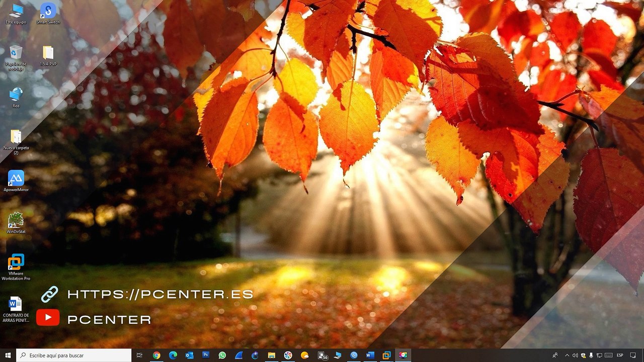Viewport: 644px width, 362px height.
Task: Open Windows Security from the tray
Action: [x=583, y=355]
